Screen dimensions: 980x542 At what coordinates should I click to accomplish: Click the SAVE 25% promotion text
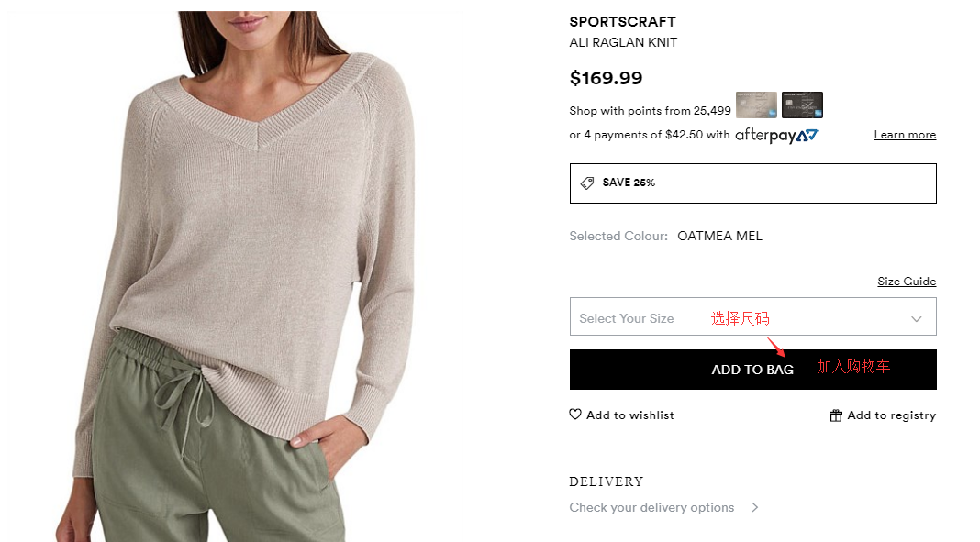[x=629, y=183]
